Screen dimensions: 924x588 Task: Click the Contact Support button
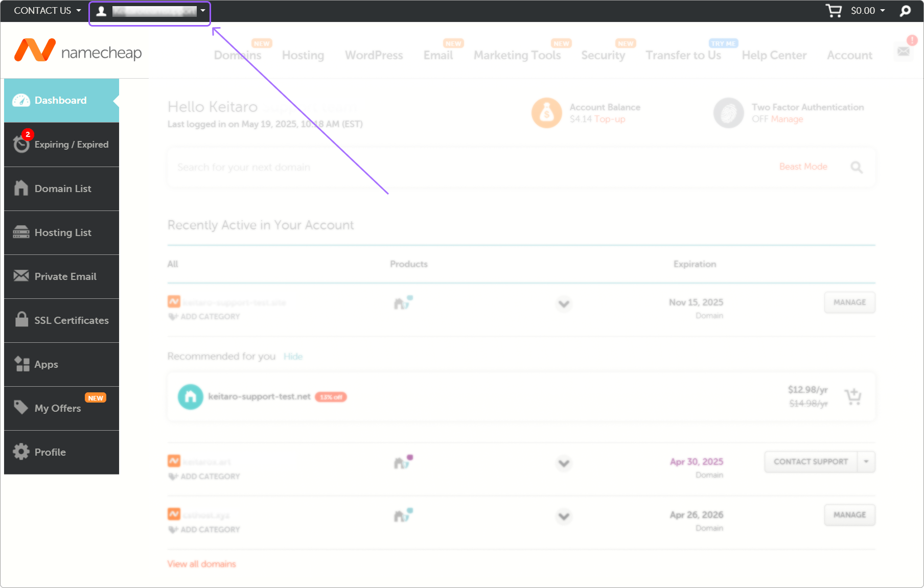coord(811,462)
